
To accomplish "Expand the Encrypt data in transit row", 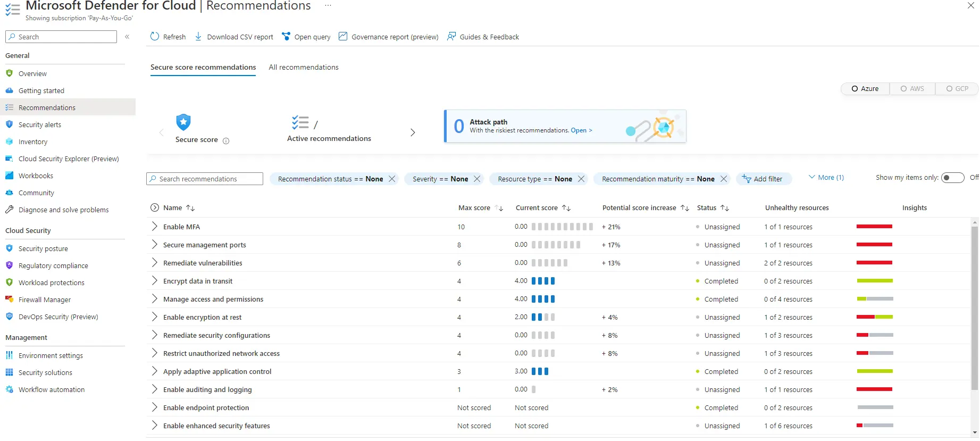I will pos(154,280).
